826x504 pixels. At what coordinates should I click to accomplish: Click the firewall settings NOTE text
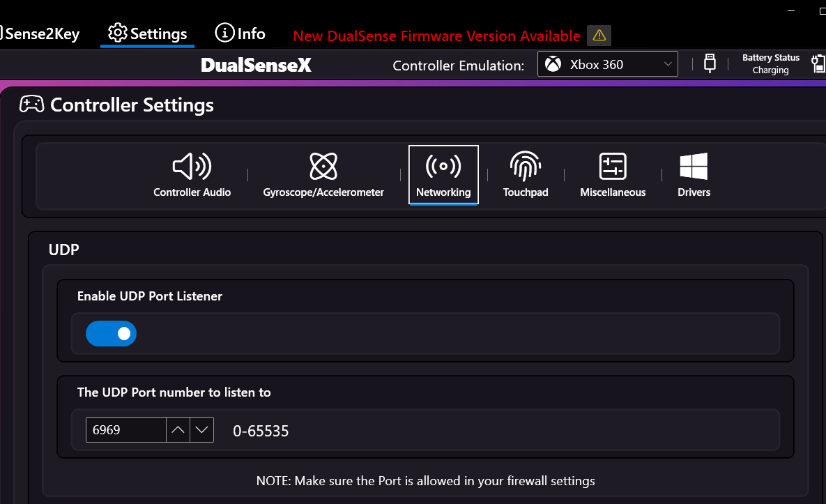click(x=426, y=481)
